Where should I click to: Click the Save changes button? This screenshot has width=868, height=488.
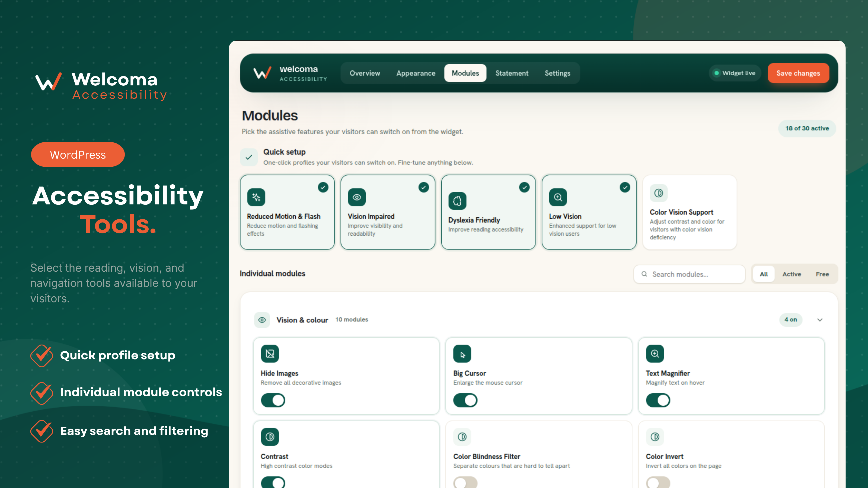click(798, 73)
